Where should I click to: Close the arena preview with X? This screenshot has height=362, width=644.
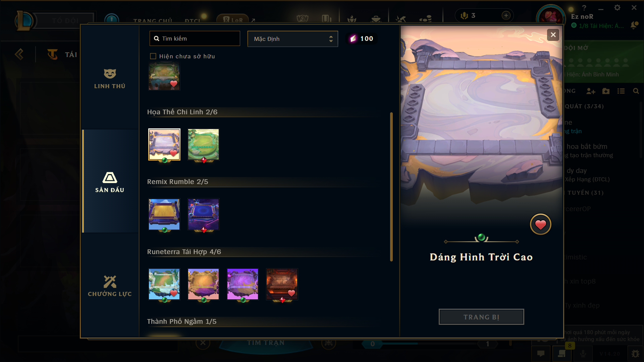(553, 35)
